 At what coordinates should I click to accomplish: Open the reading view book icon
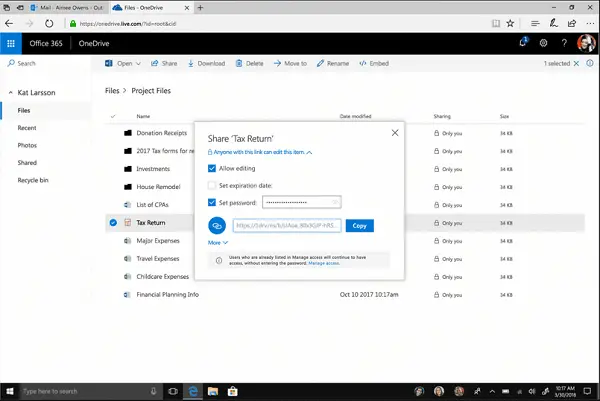pyautogui.click(x=496, y=24)
